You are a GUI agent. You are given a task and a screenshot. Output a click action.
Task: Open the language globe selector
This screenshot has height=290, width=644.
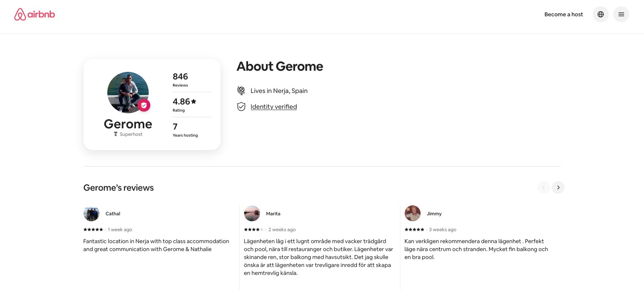click(600, 14)
